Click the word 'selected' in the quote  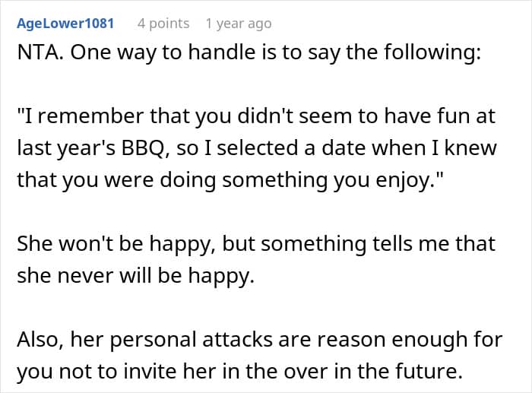258,148
